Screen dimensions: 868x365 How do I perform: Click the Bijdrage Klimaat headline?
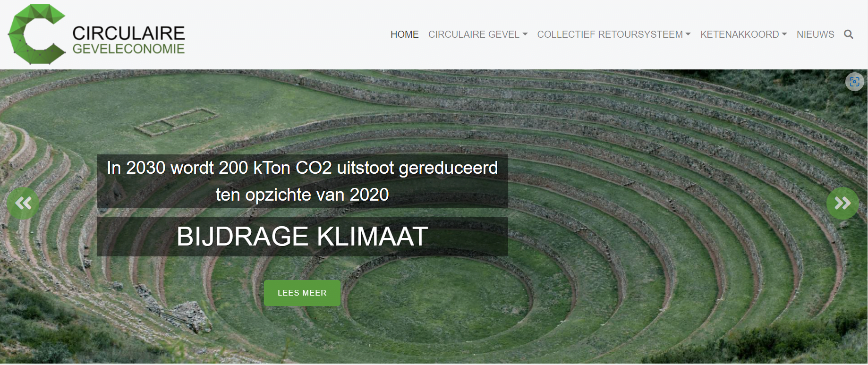click(x=302, y=237)
